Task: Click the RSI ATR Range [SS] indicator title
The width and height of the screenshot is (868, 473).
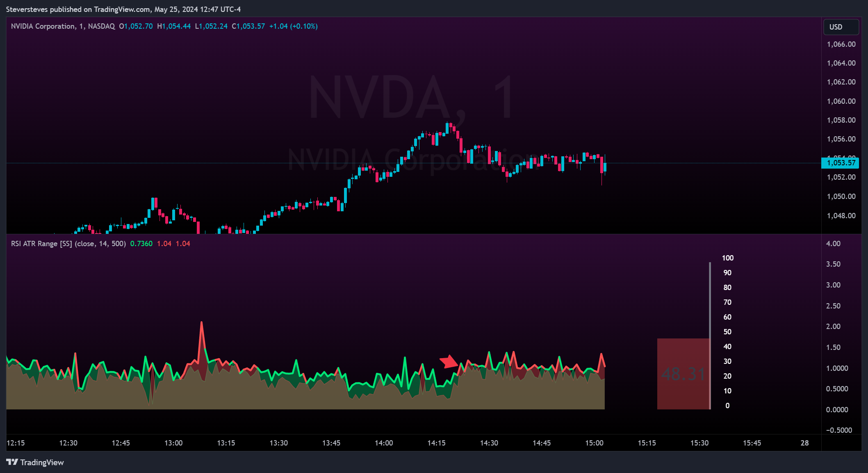Action: 68,244
